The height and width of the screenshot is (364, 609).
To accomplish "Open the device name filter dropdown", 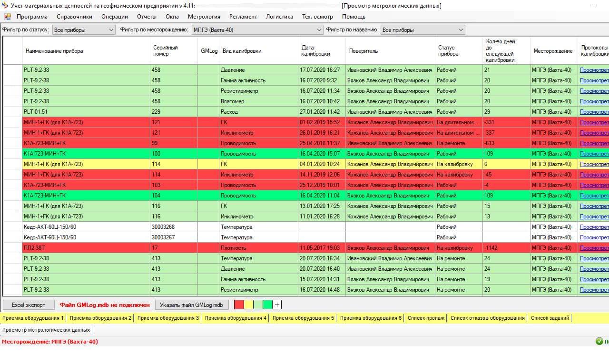I will tap(422, 30).
